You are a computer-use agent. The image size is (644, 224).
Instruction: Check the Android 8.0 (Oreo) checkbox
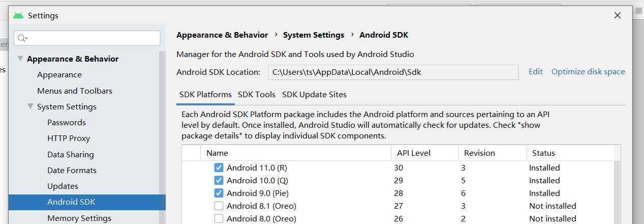219,218
